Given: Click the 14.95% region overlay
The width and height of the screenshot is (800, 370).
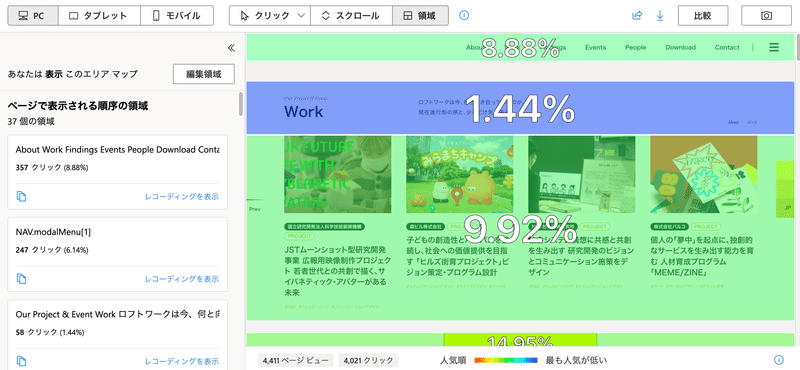Looking at the screenshot, I should pos(520,340).
